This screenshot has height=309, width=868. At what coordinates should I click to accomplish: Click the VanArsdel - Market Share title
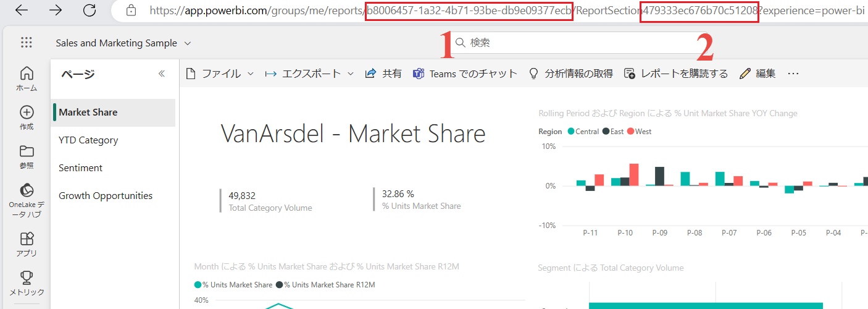(353, 134)
